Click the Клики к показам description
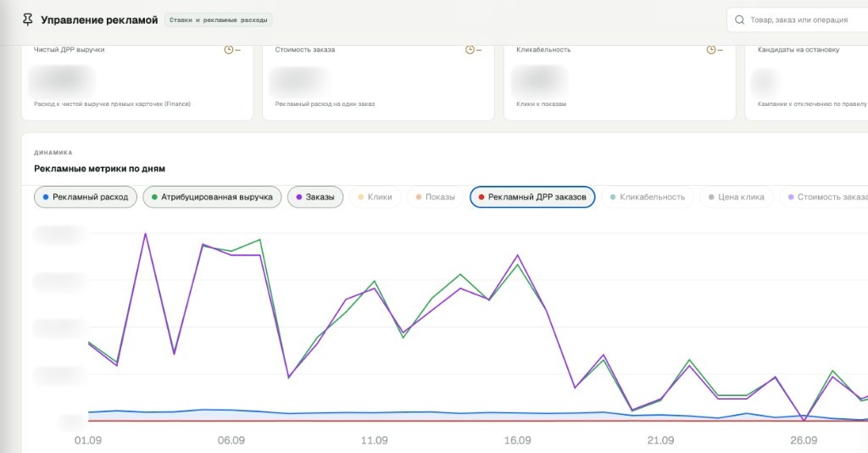The width and height of the screenshot is (868, 453). tap(542, 104)
